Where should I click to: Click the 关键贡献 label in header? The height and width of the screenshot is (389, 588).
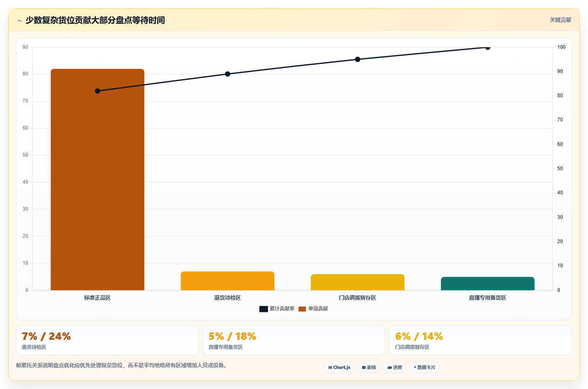pyautogui.click(x=560, y=20)
